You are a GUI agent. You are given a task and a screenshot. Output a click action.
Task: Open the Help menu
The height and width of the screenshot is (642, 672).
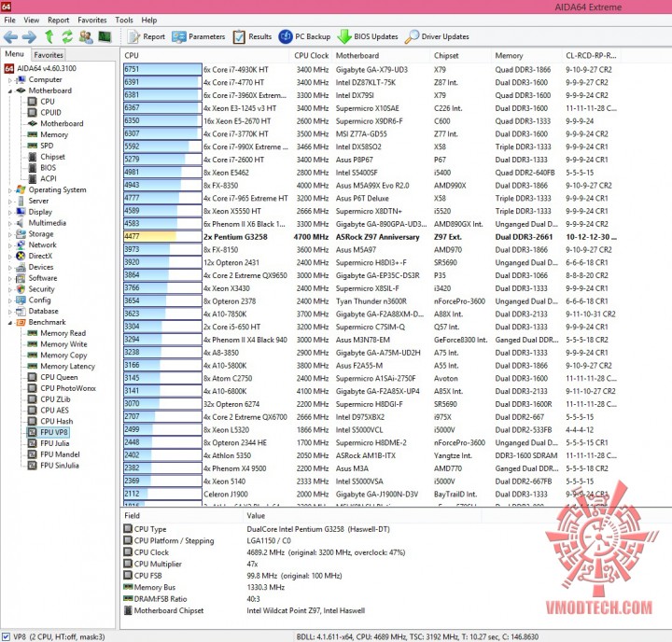tap(149, 21)
